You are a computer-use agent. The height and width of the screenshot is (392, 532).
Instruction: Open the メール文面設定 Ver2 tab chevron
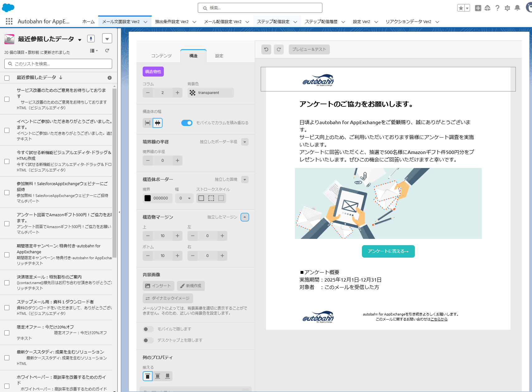point(145,22)
